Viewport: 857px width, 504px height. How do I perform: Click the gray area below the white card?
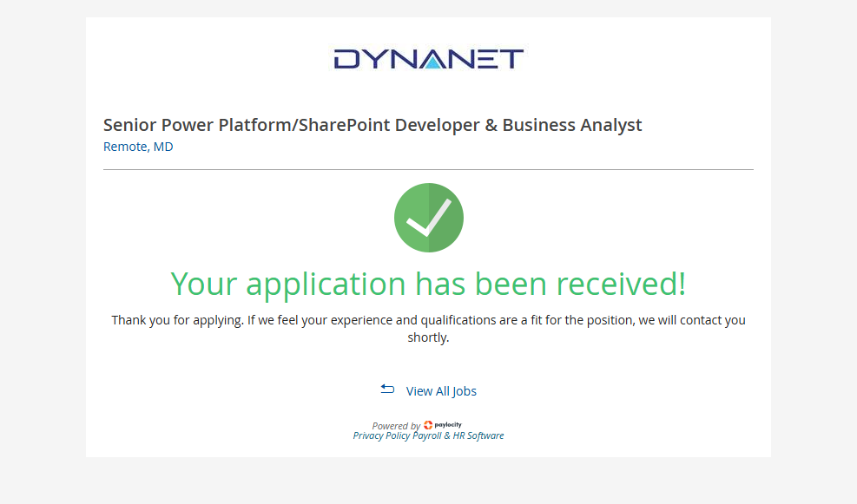click(x=428, y=481)
